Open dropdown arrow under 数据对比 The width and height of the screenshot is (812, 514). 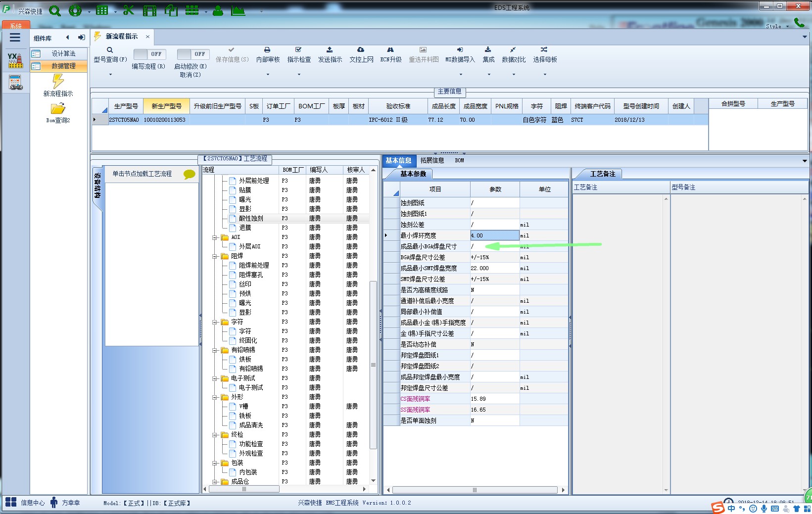(514, 75)
